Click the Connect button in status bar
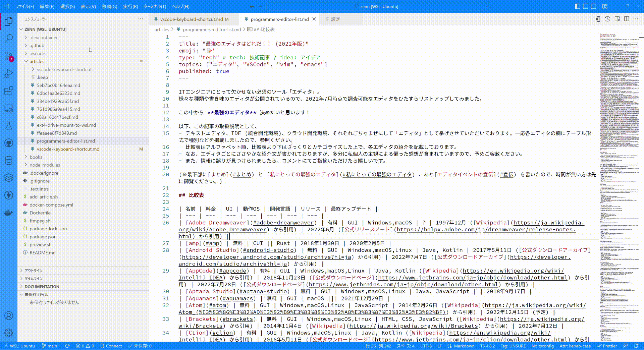Screen dimensions: 644x350 click(111, 346)
